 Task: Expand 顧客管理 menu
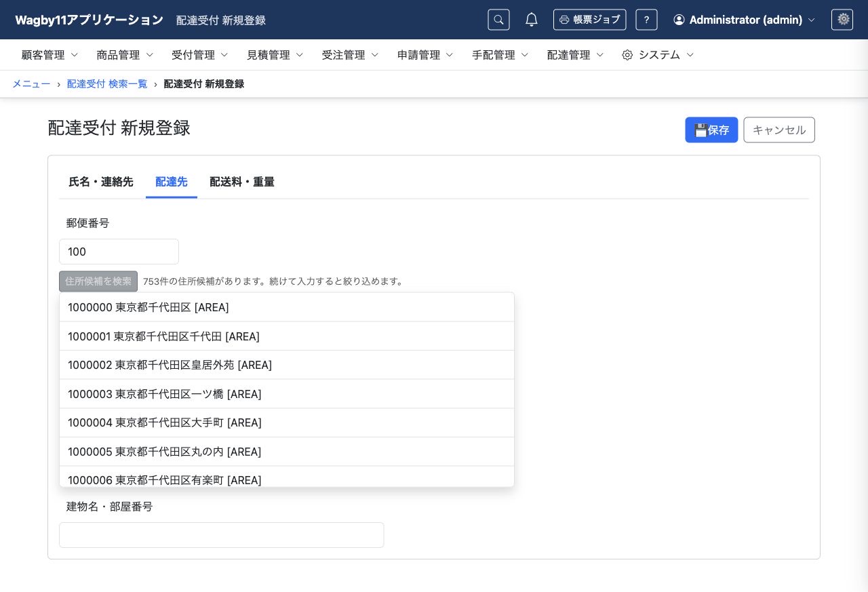tap(50, 55)
